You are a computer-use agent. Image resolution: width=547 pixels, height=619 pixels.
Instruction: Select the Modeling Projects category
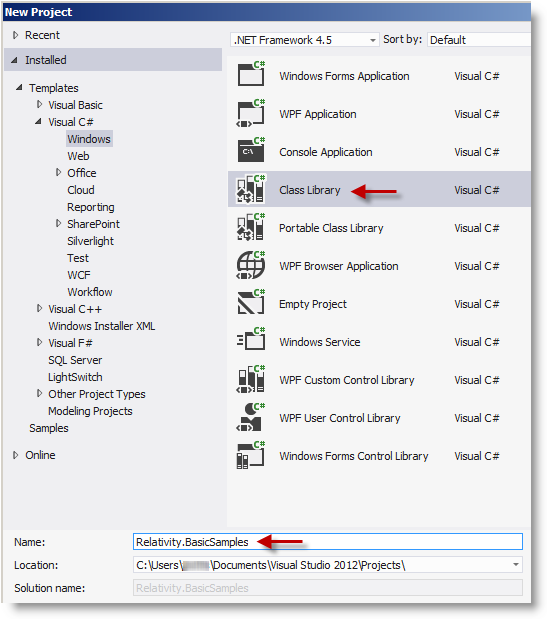(x=90, y=411)
